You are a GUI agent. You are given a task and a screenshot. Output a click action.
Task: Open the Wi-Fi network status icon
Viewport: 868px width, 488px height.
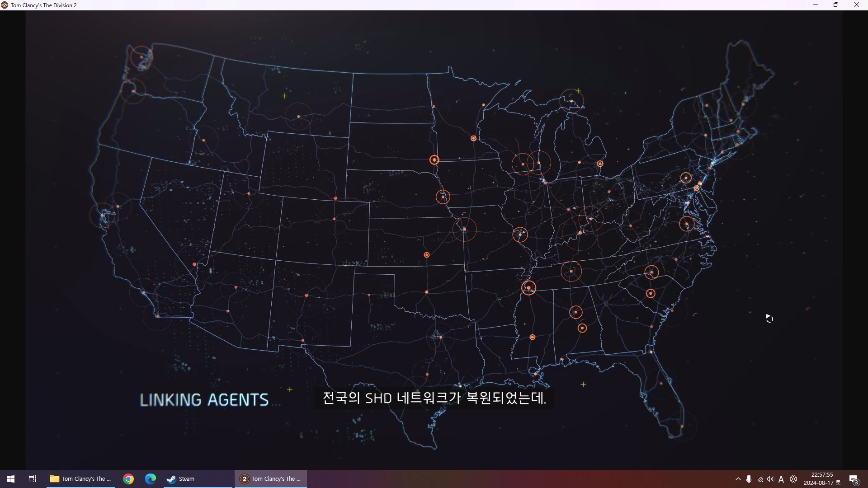point(760,479)
